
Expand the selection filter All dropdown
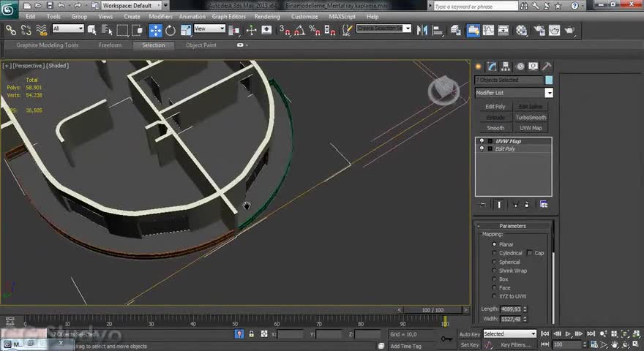pyautogui.click(x=68, y=29)
